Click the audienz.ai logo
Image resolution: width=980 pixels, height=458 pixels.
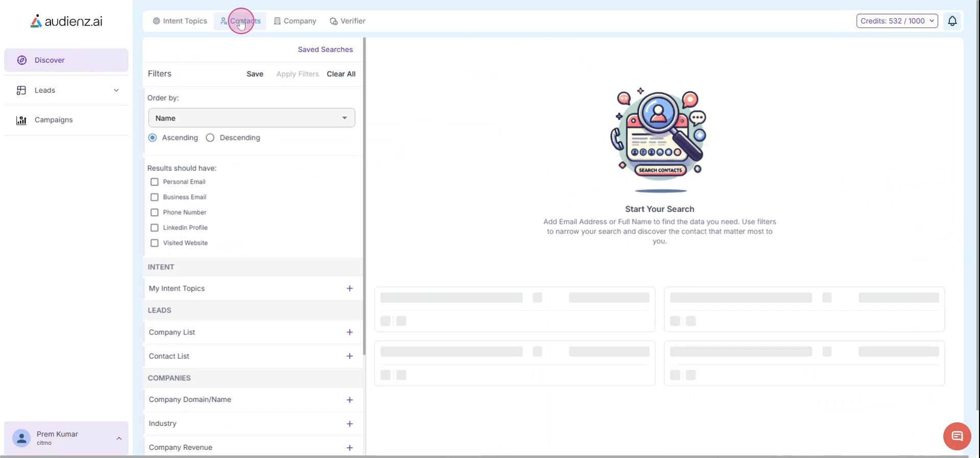pyautogui.click(x=66, y=21)
